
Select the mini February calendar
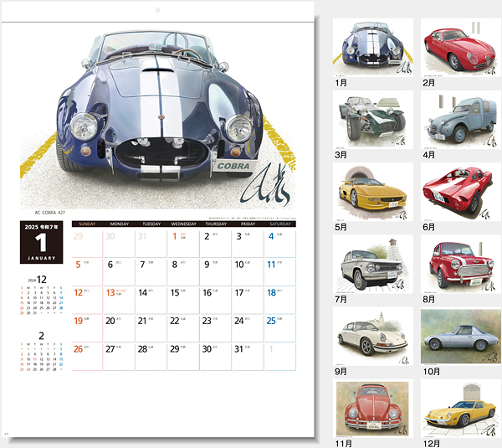coord(41,352)
